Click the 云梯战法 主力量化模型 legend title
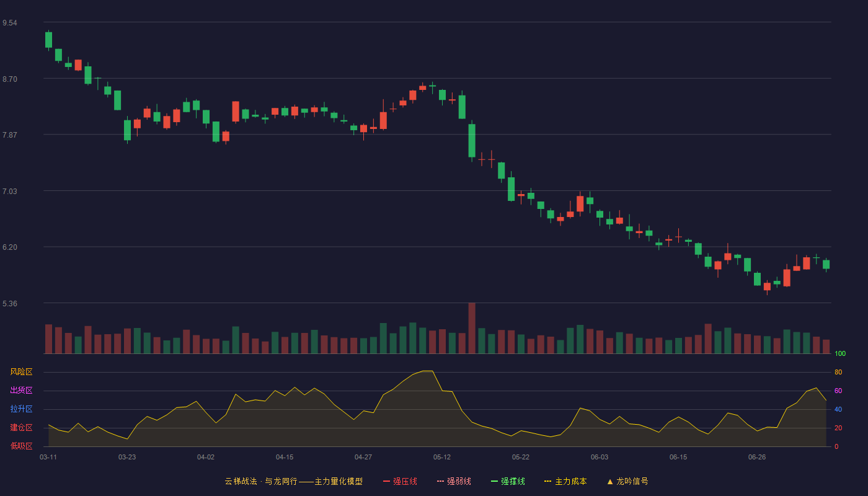 pos(293,481)
